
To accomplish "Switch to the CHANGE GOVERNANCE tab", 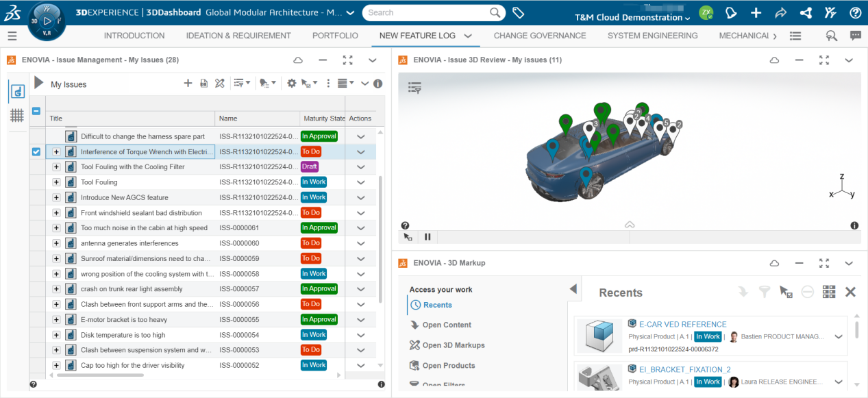I will click(x=540, y=36).
